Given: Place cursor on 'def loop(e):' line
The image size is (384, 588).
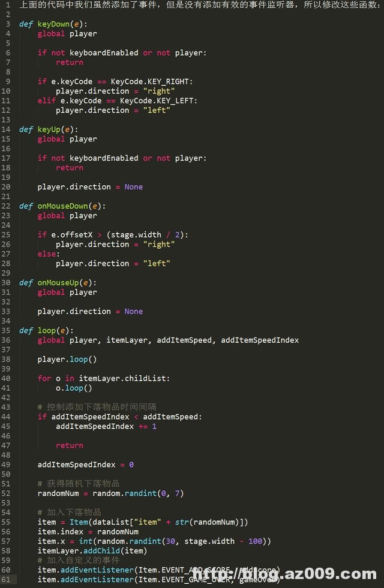Looking at the screenshot, I should pyautogui.click(x=46, y=330).
